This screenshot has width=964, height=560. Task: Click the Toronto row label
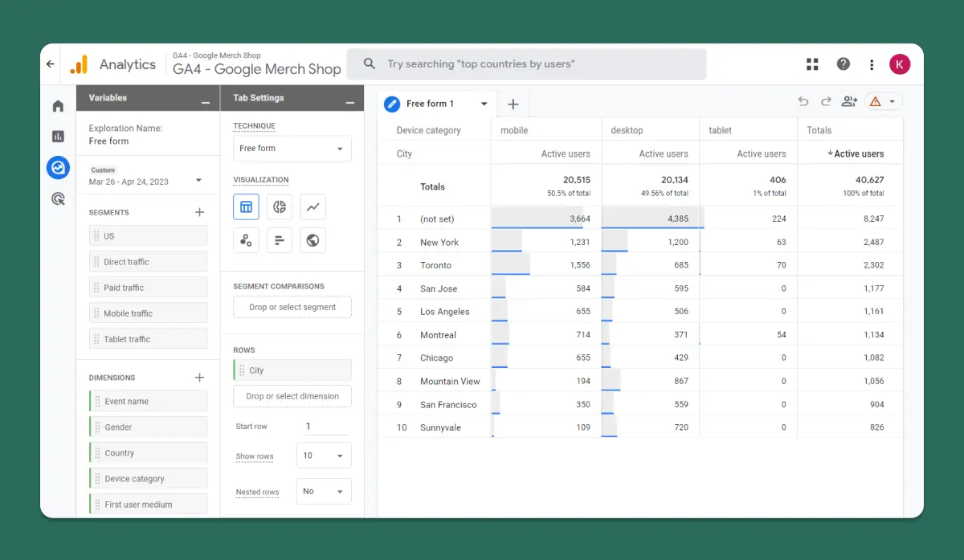click(435, 265)
